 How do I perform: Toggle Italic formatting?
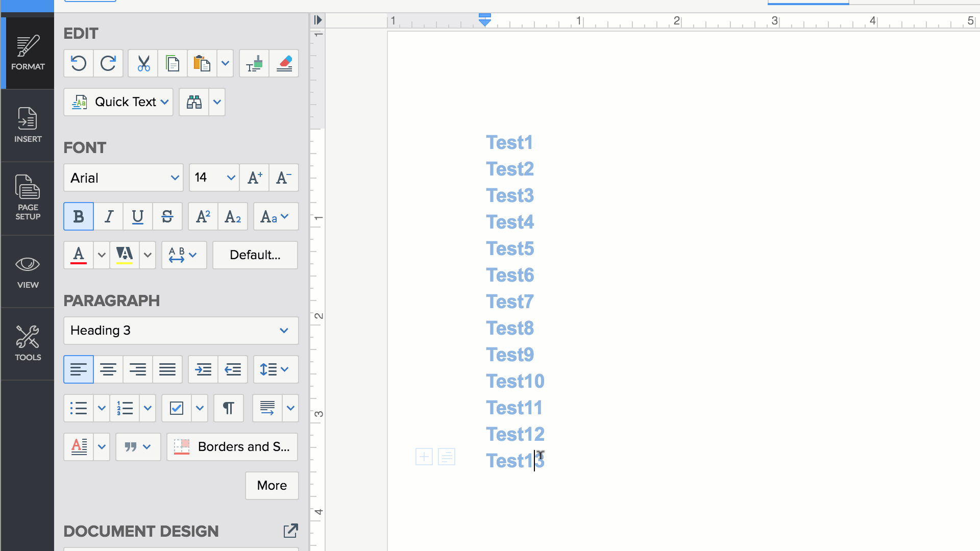[x=108, y=216]
